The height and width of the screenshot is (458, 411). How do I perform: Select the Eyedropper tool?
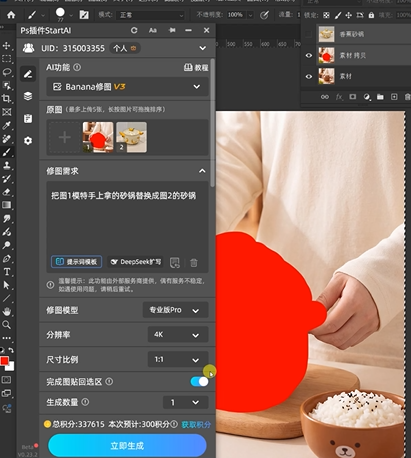point(6,125)
